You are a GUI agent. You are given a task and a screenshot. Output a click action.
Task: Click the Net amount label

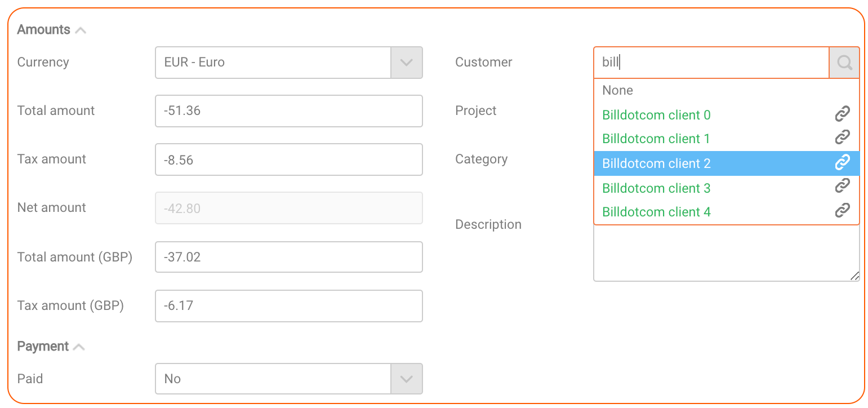(x=52, y=207)
